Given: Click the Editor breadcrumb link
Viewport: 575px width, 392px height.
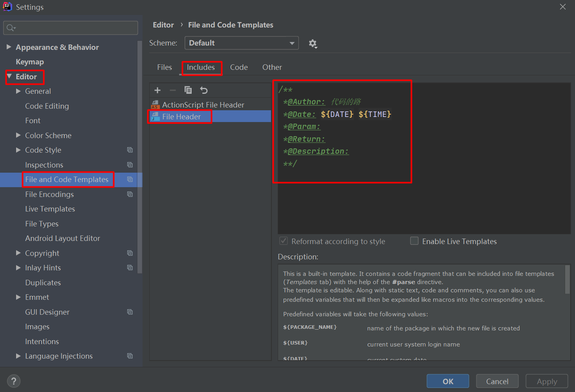Looking at the screenshot, I should point(163,25).
